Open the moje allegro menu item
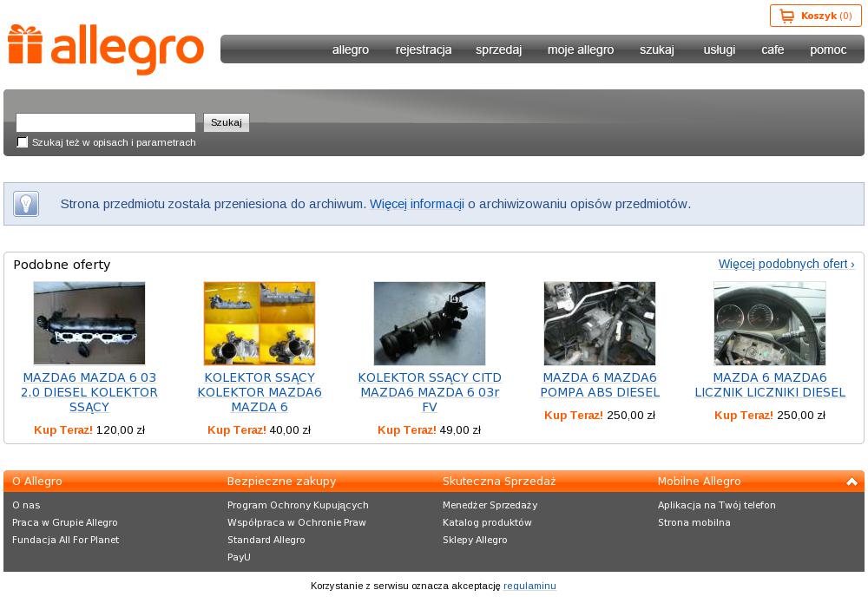This screenshot has height=603, width=868. click(x=580, y=49)
